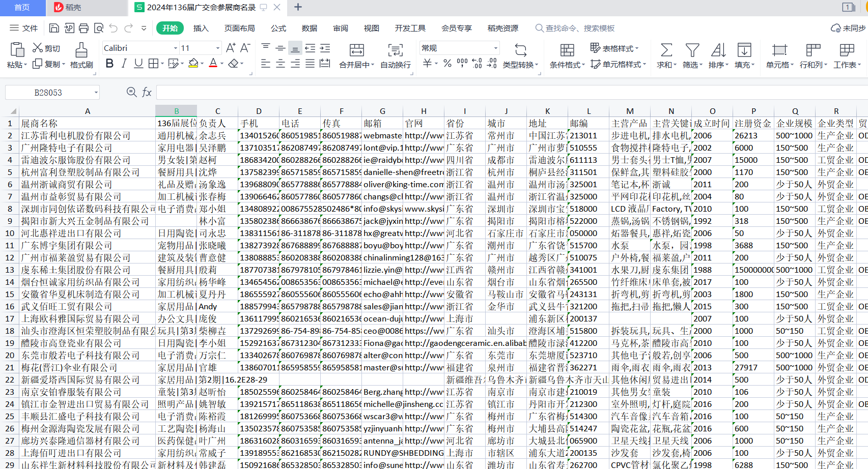Viewport: 868px width, 469px height.
Task: Open the Table Style (表格样式) dropdown
Action: pos(614,48)
